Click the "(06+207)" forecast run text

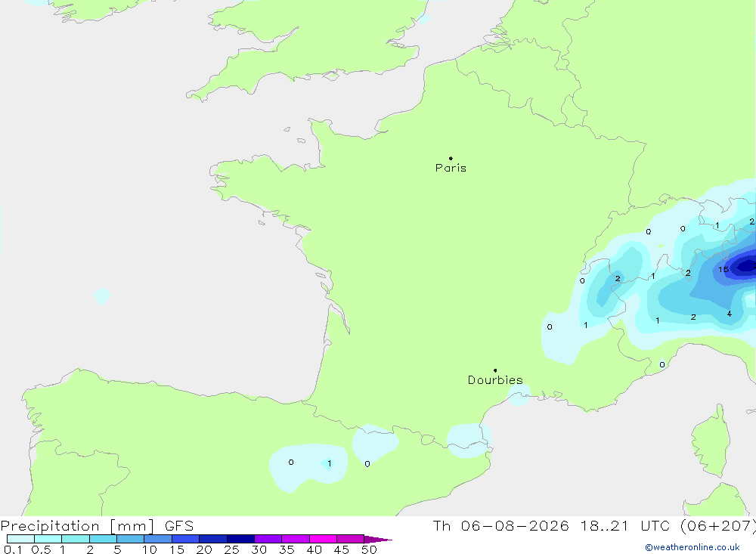[x=718, y=526]
